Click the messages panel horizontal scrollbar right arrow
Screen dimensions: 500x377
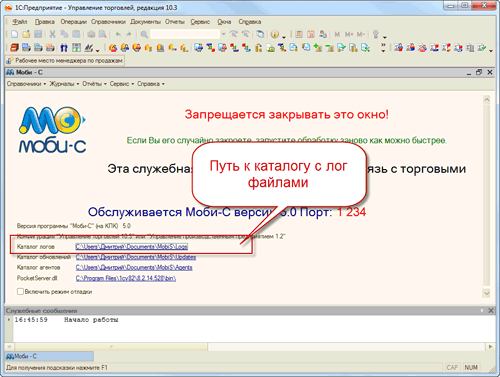point(490,347)
